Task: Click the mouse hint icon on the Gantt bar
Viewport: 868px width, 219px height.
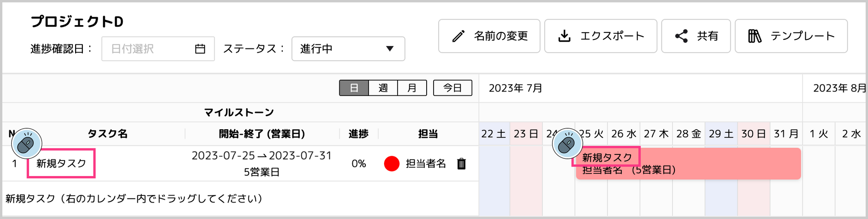Action: (567, 144)
